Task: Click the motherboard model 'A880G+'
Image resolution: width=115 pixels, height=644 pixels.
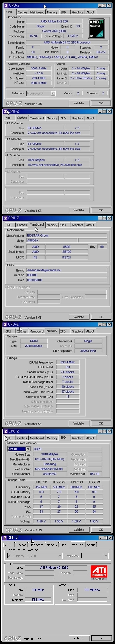Action: pyautogui.click(x=52, y=241)
